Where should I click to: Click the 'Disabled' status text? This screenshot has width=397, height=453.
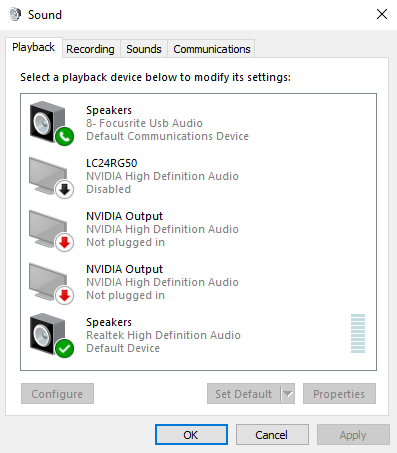(x=109, y=189)
